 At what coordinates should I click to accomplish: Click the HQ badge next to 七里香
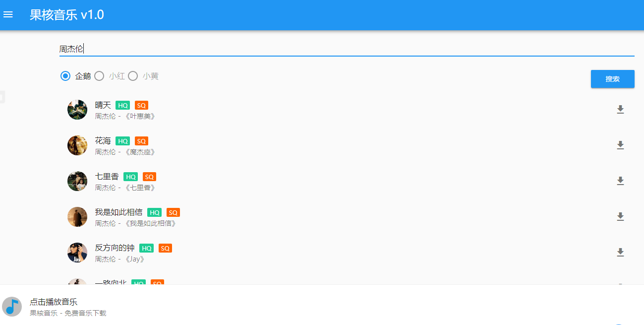131,177
